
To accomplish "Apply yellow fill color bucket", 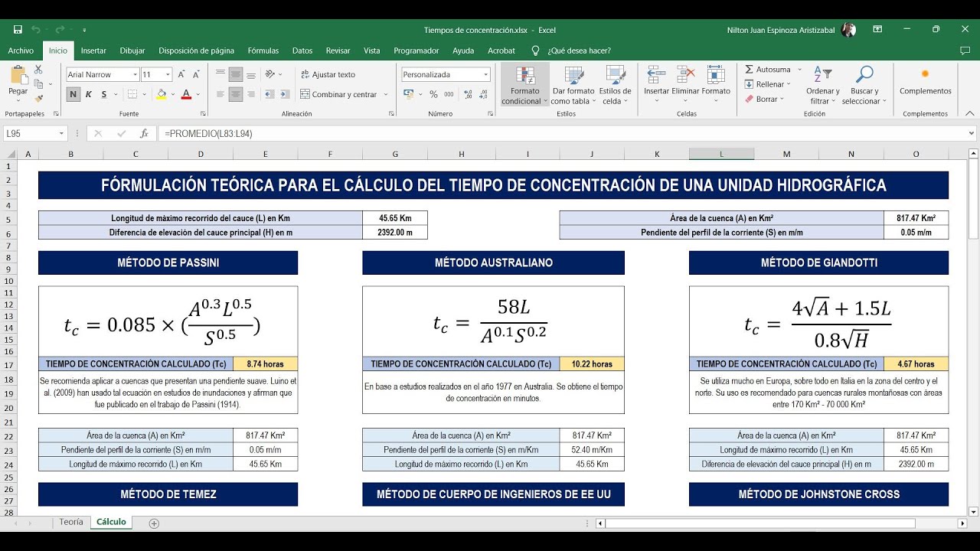I will tap(161, 94).
